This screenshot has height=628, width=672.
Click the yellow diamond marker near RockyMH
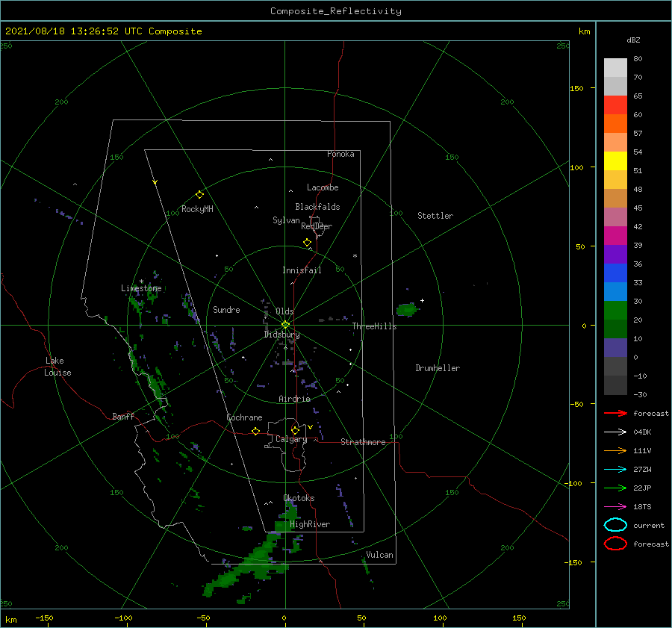pos(199,195)
